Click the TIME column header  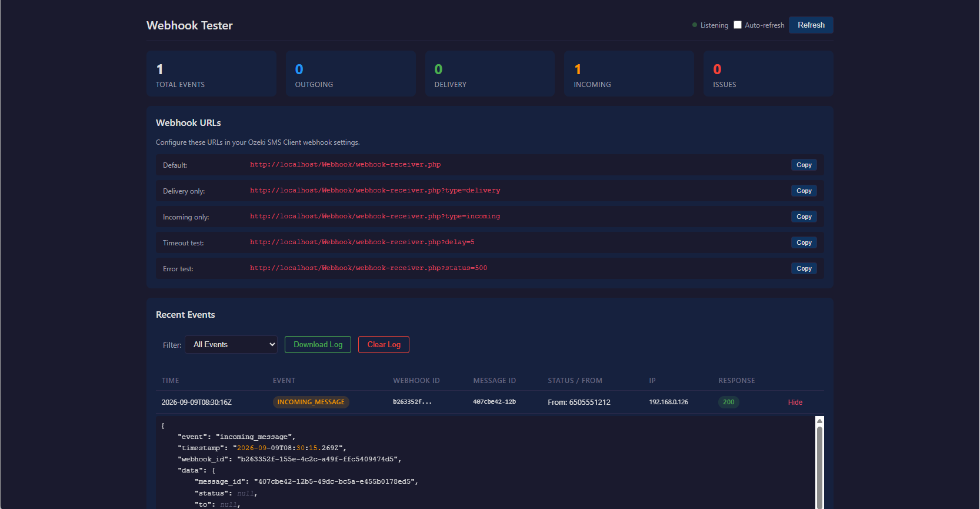coord(170,381)
